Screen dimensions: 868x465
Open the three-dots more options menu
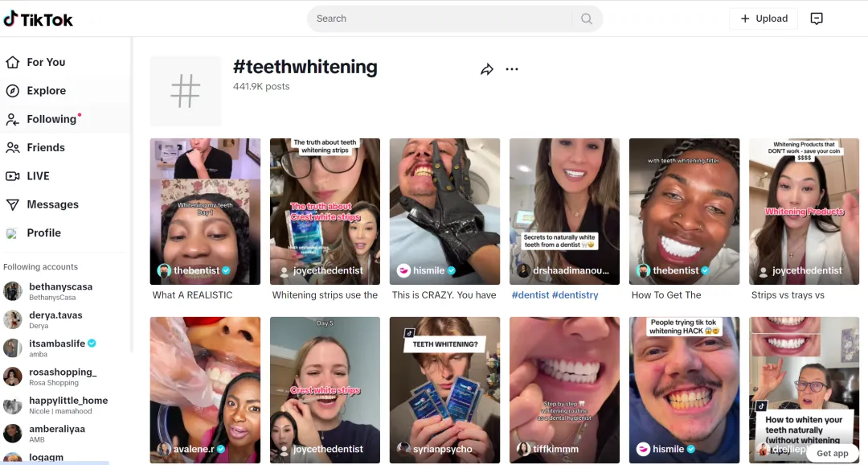pyautogui.click(x=512, y=69)
